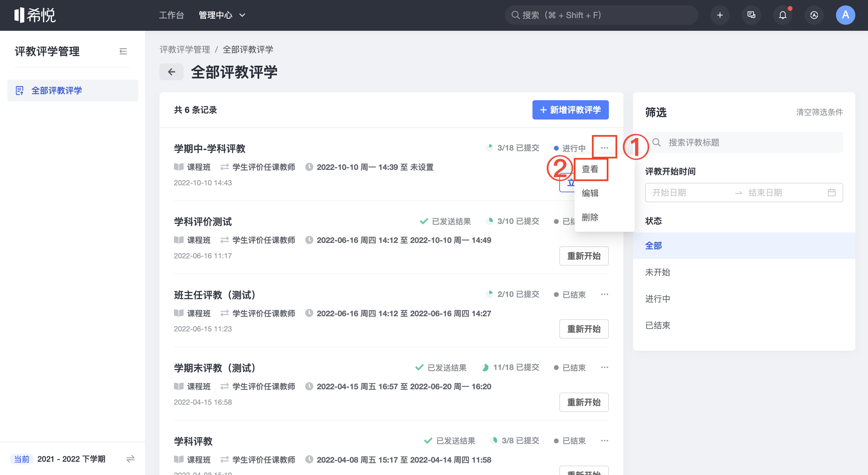Click 评教评学管理 breadcrumb link
The height and width of the screenshot is (475, 868).
(x=185, y=49)
